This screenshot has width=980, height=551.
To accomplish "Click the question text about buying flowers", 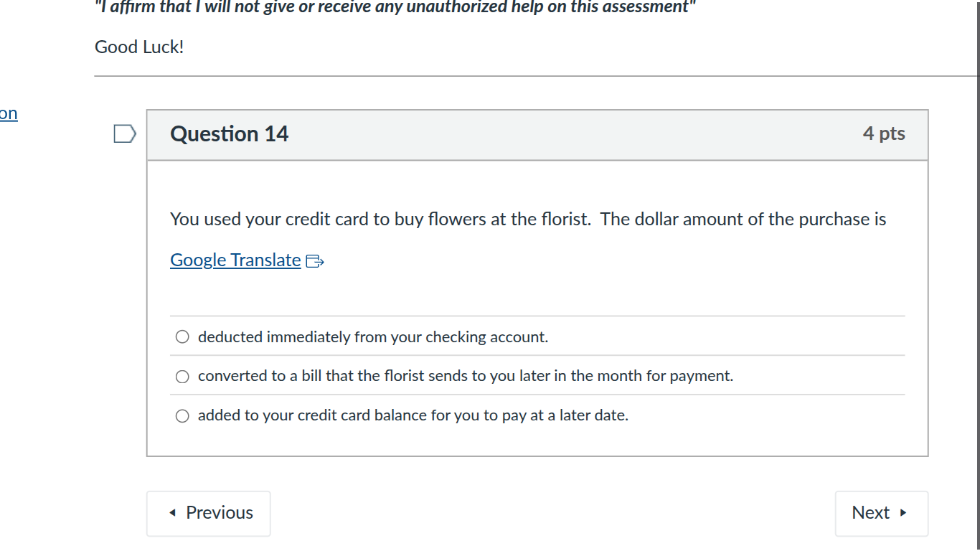I will (527, 219).
